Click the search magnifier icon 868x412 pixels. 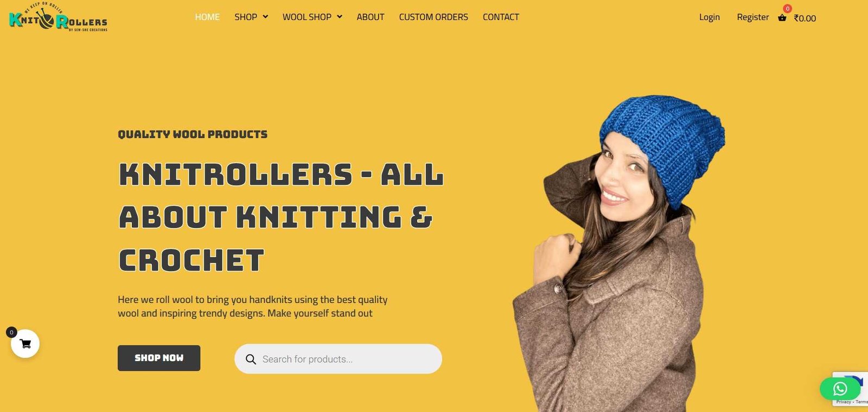[251, 359]
